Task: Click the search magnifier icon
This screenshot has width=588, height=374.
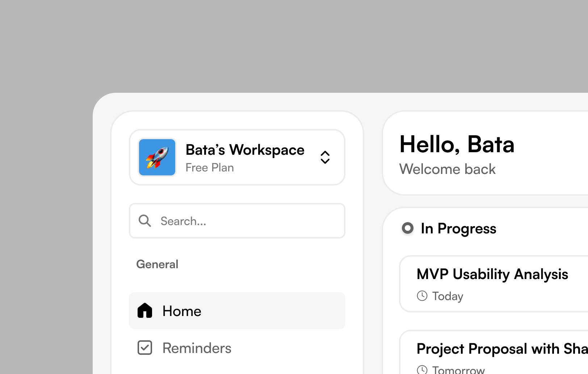Action: (x=145, y=221)
